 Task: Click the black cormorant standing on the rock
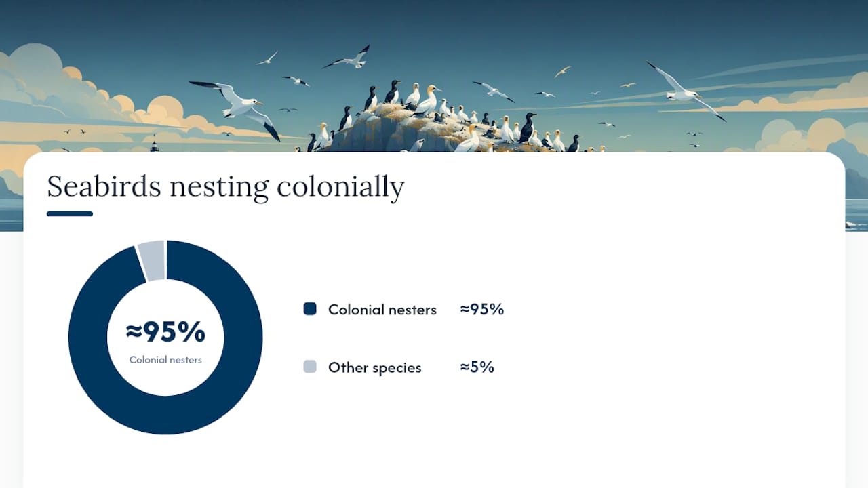[527, 127]
